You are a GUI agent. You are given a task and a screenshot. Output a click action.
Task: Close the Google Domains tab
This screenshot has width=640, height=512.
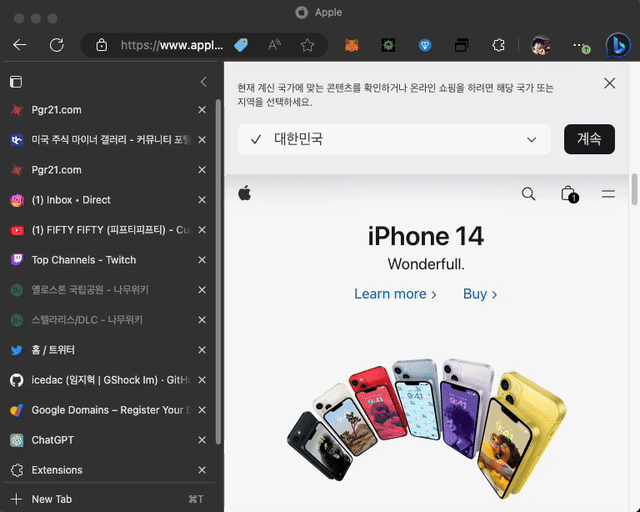[x=202, y=410]
